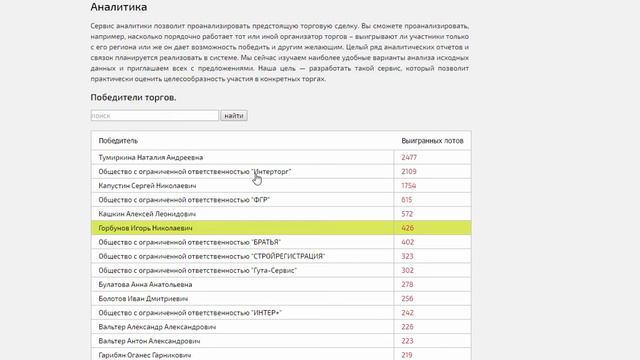Image resolution: width=640 pixels, height=360 pixels.
Task: Select Гарибян Оганес Гарникович
Action: 145,355
